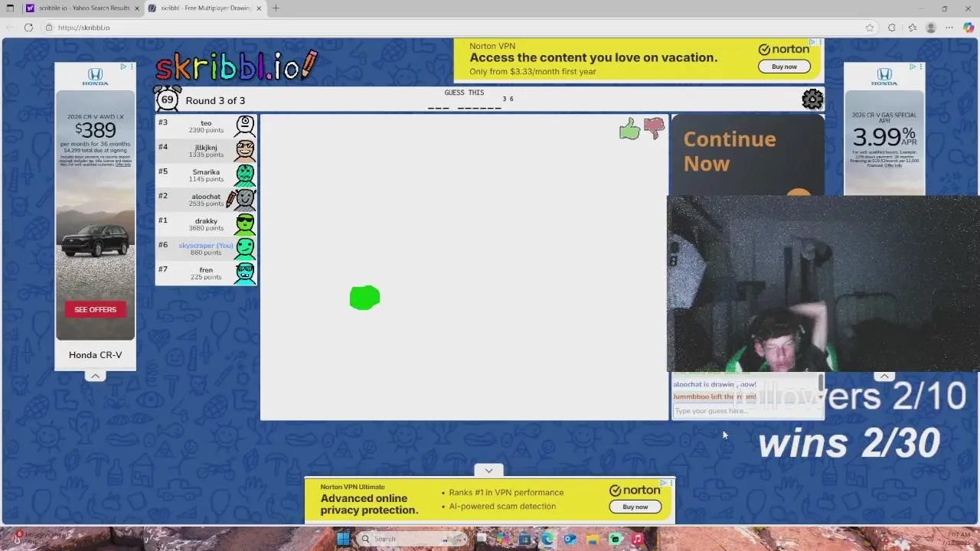The image size is (980, 551).
Task: Select jllkjknj's player avatar
Action: point(245,151)
